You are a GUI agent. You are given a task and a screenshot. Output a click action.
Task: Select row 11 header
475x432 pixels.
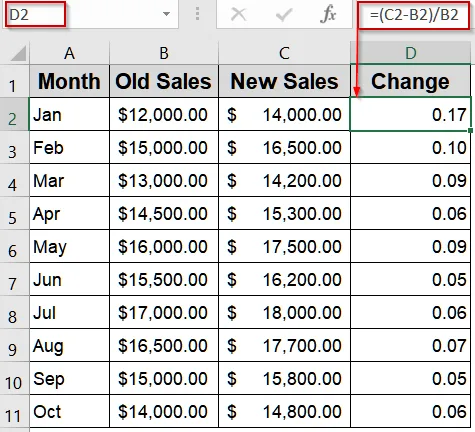click(14, 411)
